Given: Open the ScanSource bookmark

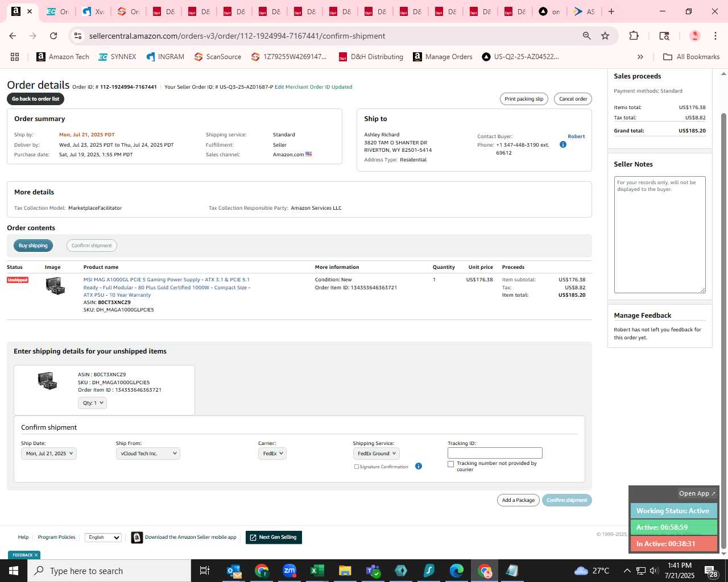Looking at the screenshot, I should point(218,57).
